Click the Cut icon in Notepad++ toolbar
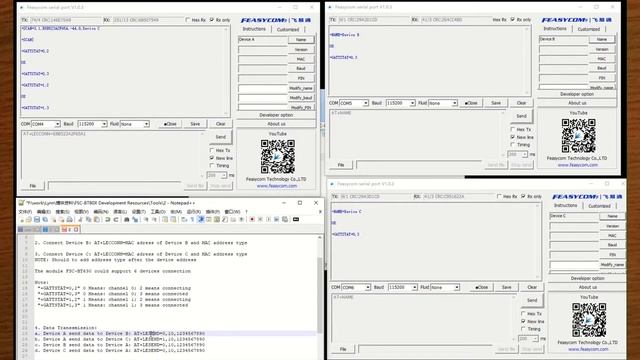Screen dimensions: 640x360 click(x=80, y=220)
